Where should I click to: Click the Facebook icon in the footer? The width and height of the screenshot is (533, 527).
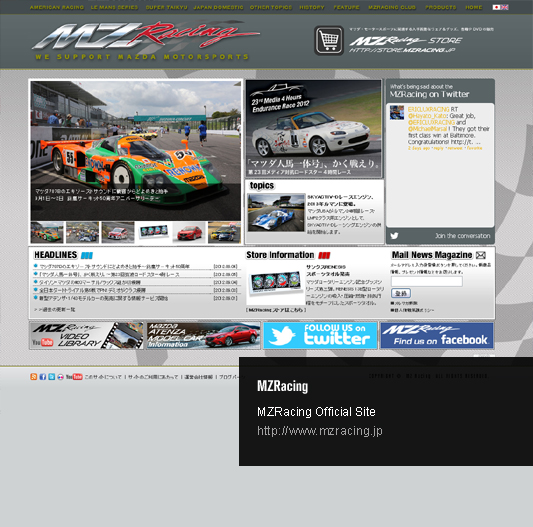point(42,376)
